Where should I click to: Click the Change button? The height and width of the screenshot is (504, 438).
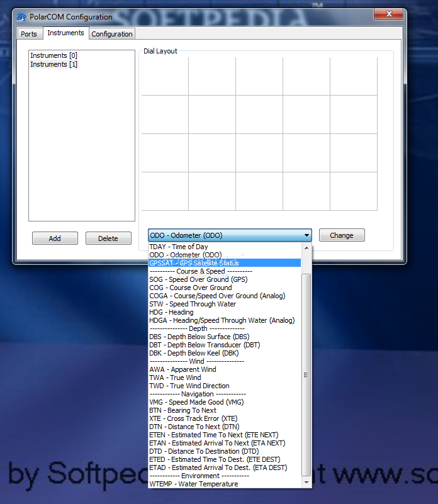pos(342,235)
